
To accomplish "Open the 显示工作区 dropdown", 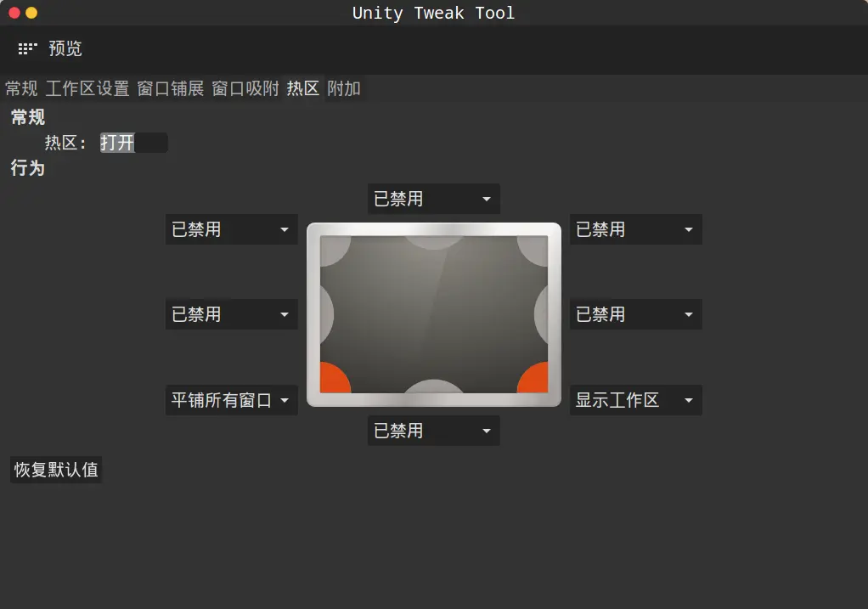I will pos(636,400).
